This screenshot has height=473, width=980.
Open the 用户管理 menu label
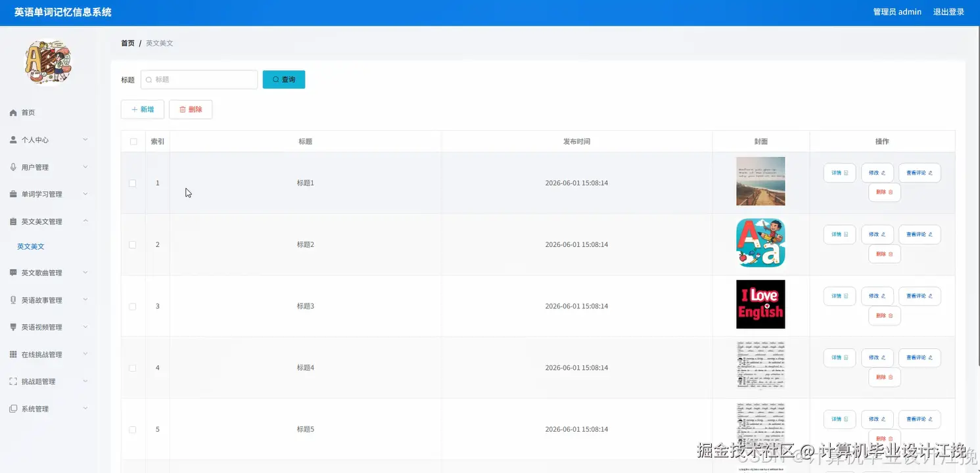pos(35,168)
